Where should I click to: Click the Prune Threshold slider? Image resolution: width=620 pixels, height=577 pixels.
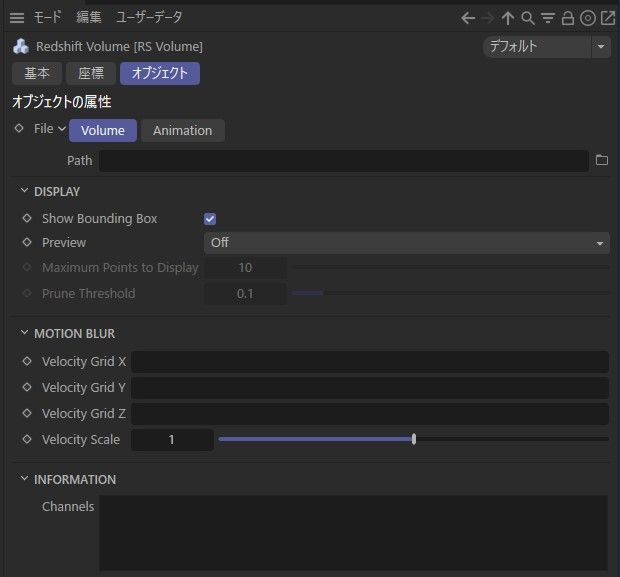click(450, 293)
